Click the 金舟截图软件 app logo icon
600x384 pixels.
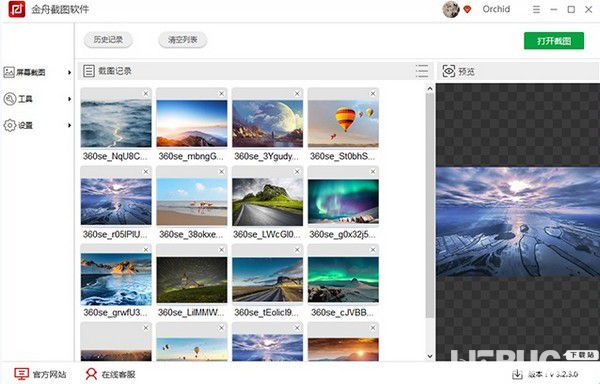click(x=17, y=9)
